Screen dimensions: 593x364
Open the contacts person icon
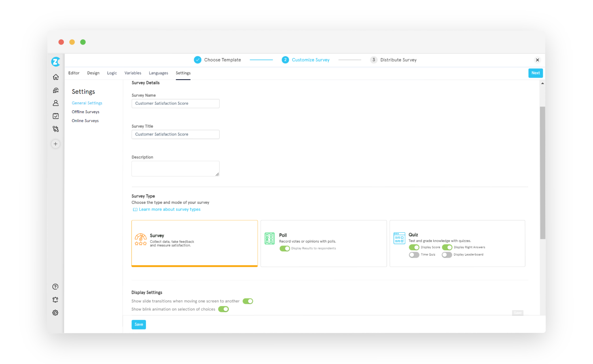[55, 103]
